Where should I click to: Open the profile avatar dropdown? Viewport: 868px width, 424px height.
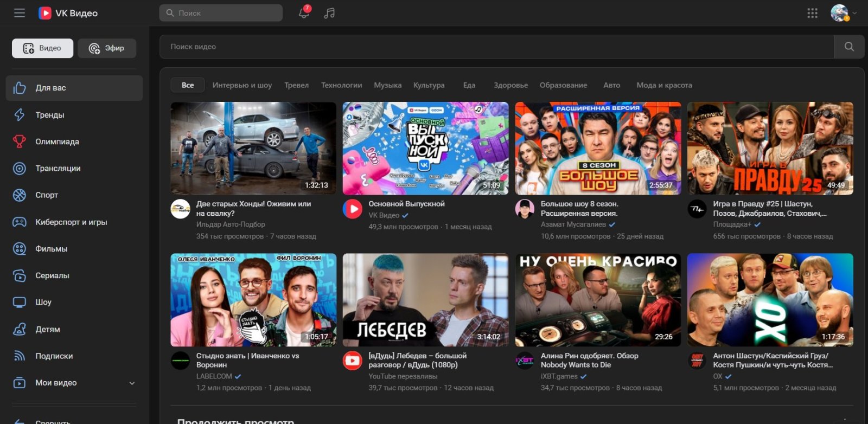click(843, 13)
